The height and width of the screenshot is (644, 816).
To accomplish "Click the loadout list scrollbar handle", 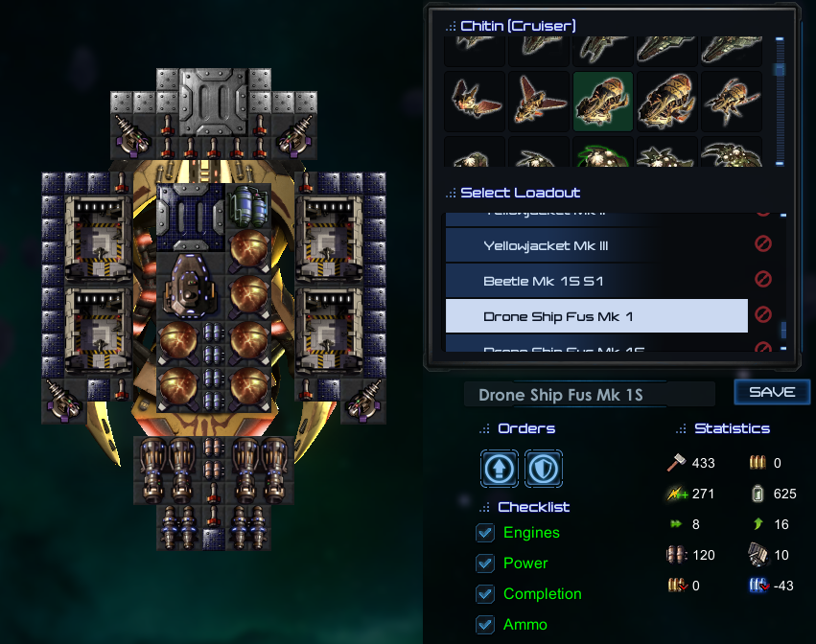I will coord(783,330).
